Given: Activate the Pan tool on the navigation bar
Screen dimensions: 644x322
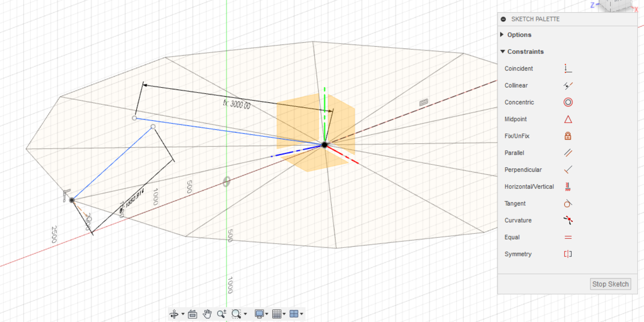Looking at the screenshot, I should tap(207, 314).
